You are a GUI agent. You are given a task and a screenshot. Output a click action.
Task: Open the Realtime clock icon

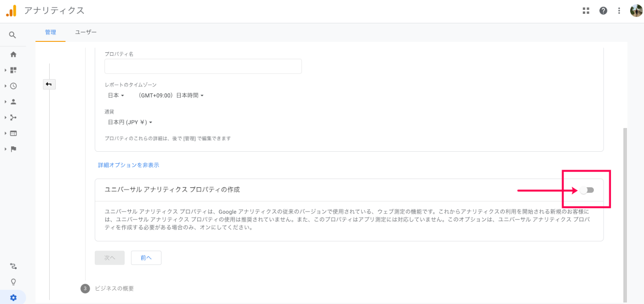coord(13,86)
